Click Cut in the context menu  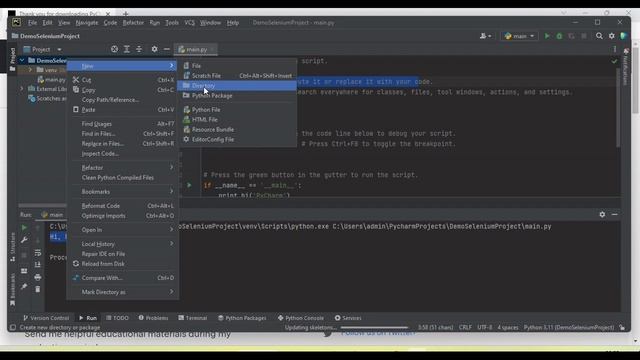tap(123, 80)
